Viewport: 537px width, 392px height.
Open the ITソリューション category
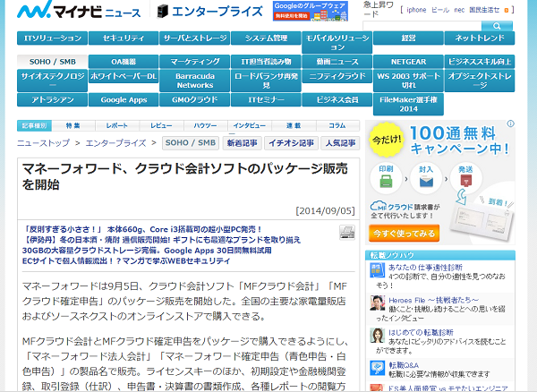coord(53,38)
